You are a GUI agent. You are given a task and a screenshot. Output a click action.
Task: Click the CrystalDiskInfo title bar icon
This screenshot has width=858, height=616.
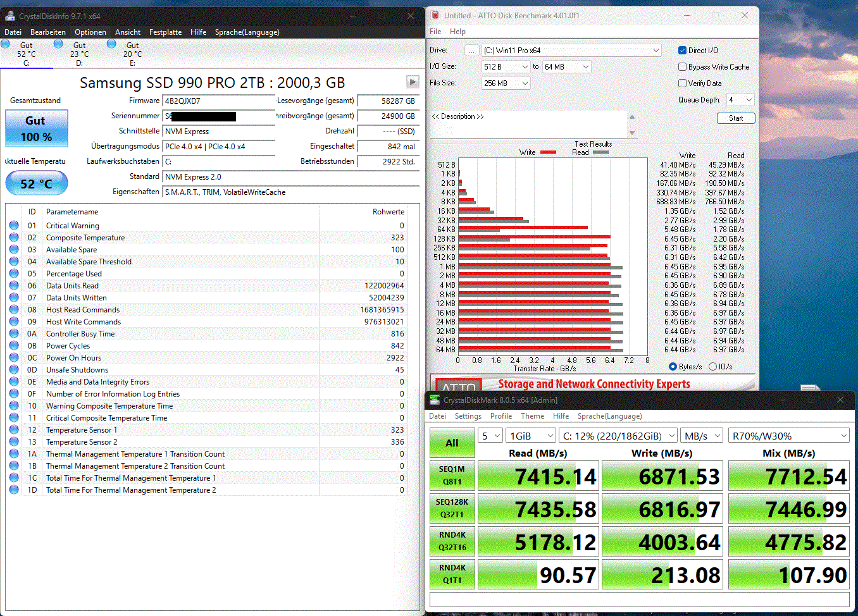click(9, 16)
